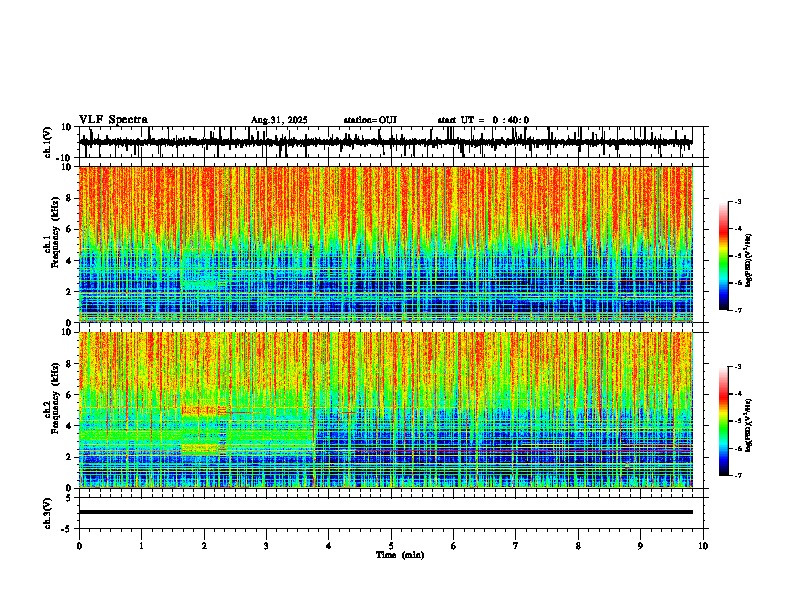Click the "Time (min)" x-axis label
The height and width of the screenshot is (612, 792).
[x=400, y=555]
